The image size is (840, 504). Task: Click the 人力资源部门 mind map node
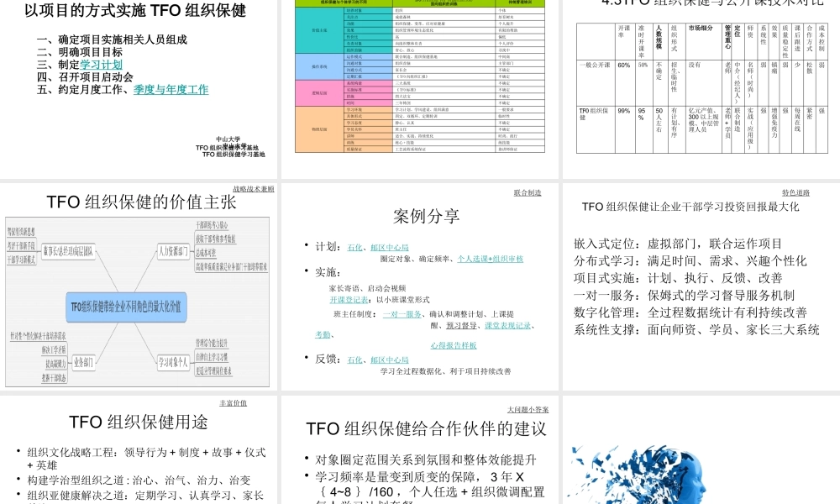click(x=174, y=252)
